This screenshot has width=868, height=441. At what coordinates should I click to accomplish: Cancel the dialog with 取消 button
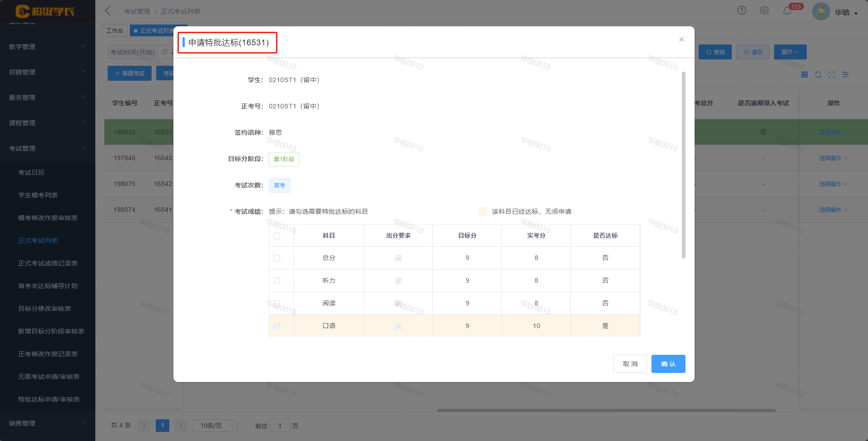630,363
